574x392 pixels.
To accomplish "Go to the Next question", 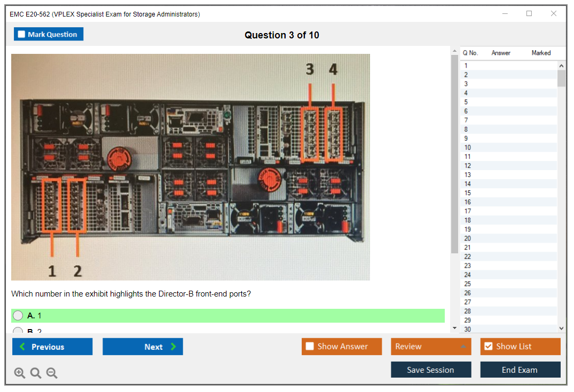I will coord(143,347).
